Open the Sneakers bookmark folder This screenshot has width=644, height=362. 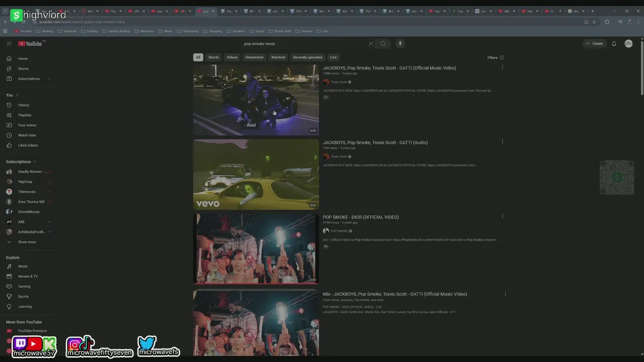pyautogui.click(x=235, y=31)
